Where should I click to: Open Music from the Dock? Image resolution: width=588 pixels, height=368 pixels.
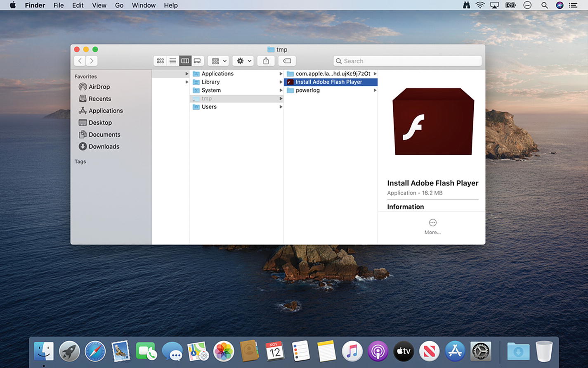tap(352, 351)
